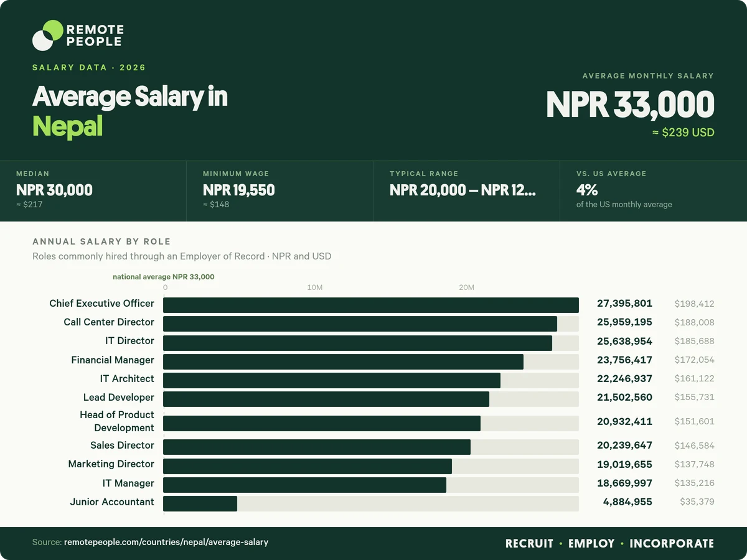This screenshot has height=560, width=747.
Task: Click the $188,008 USD value
Action: tap(694, 323)
